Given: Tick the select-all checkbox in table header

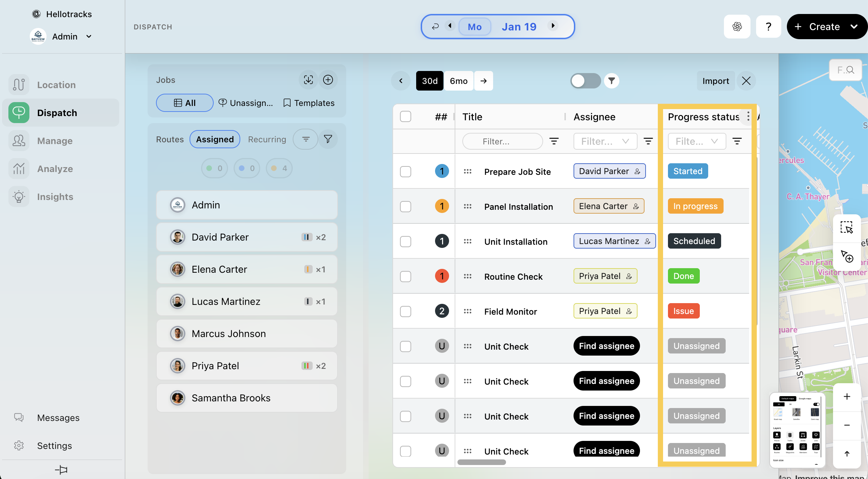Looking at the screenshot, I should 406,116.
